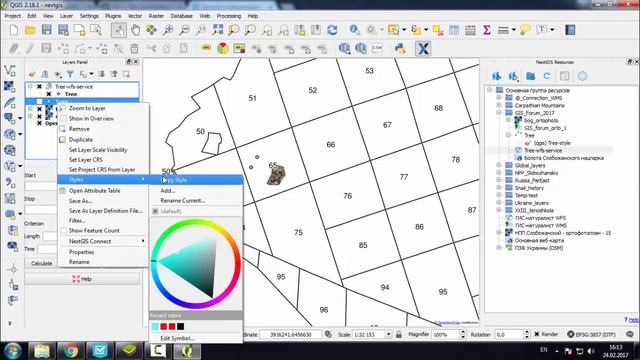Screen dimensions: 640x360
Task: Toggle the Render checkbox in status bar
Action: [x=537, y=334]
